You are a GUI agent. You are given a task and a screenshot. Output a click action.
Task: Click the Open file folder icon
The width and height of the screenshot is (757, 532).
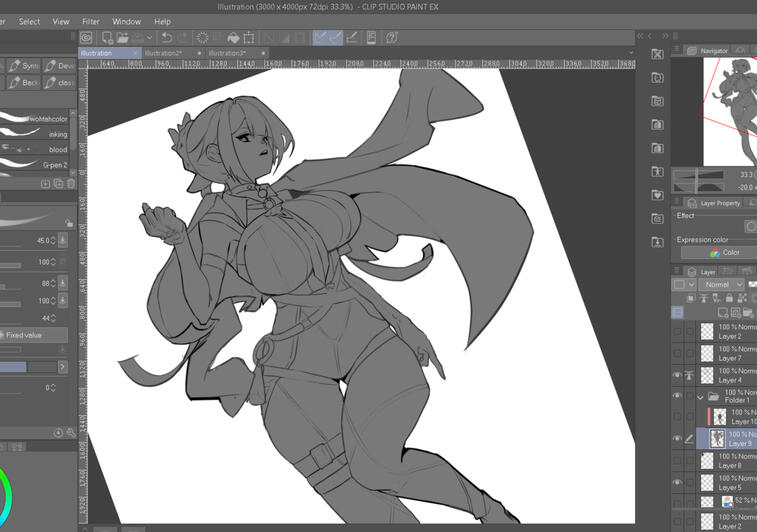[x=123, y=38]
